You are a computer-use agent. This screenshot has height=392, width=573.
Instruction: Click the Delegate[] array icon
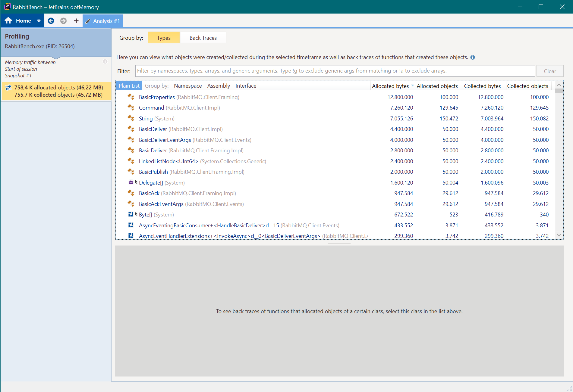pyautogui.click(x=131, y=182)
